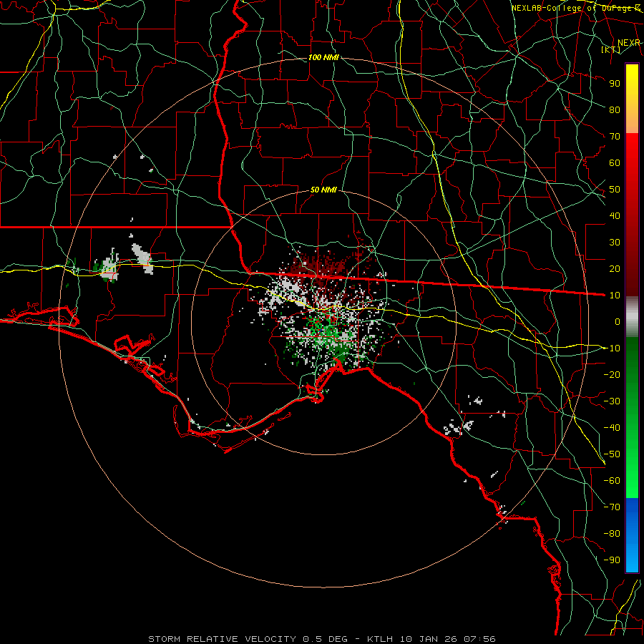Select the -50 value on velocity scale

(x=612, y=454)
